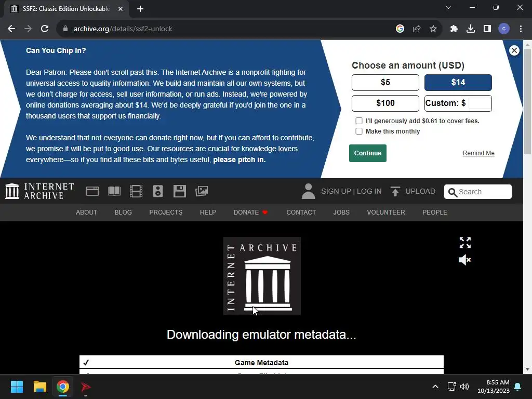The height and width of the screenshot is (399, 532).
Task: Click the Game Metadata progress row
Action: pyautogui.click(x=261, y=362)
